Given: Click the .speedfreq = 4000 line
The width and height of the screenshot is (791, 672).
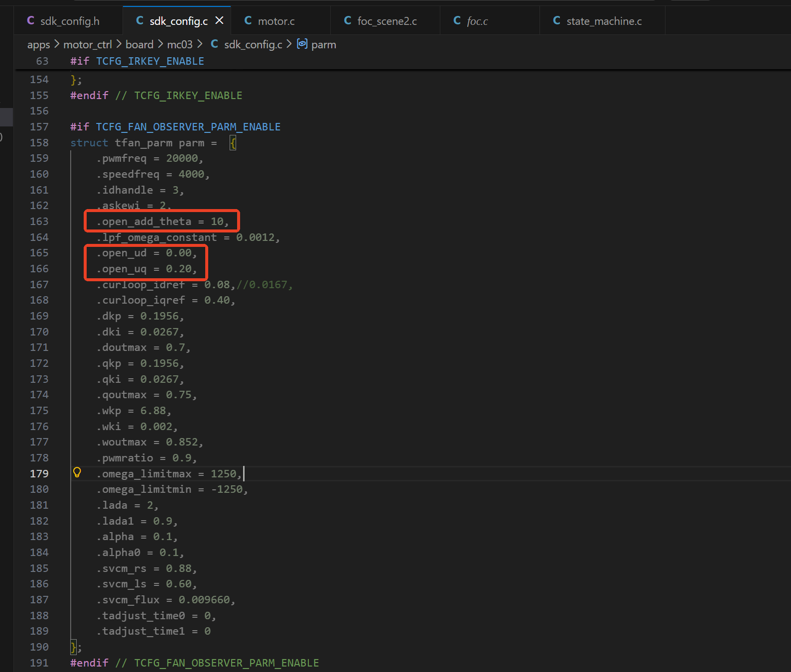Looking at the screenshot, I should coord(153,174).
